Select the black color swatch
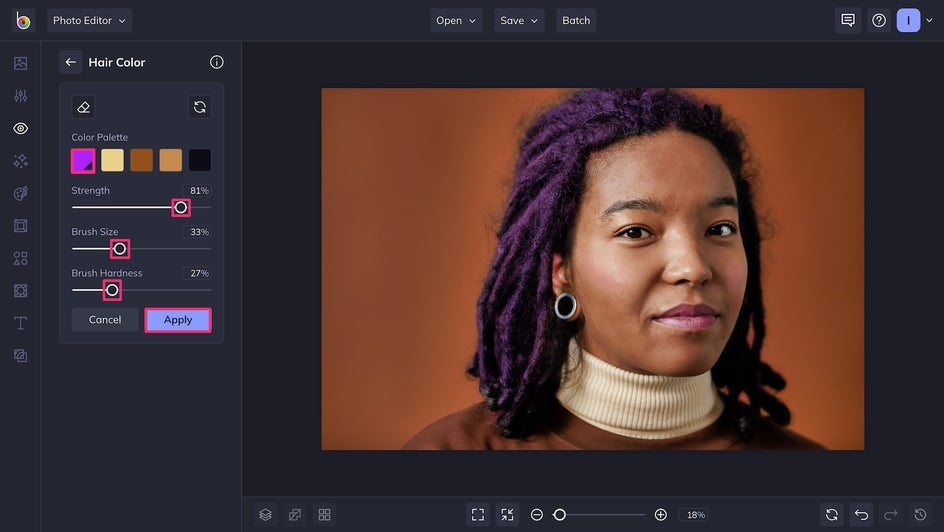 [200, 161]
